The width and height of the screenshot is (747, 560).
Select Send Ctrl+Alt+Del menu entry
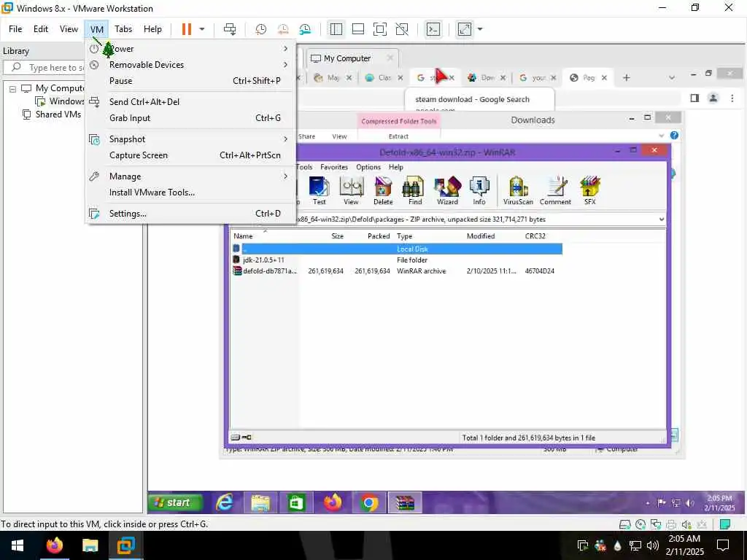pos(190,102)
